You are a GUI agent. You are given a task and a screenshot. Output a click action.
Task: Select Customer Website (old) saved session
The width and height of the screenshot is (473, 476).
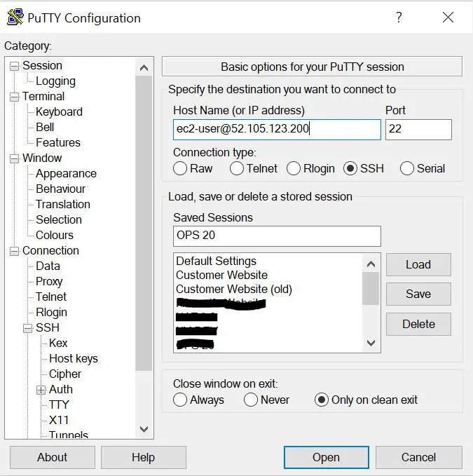pyautogui.click(x=234, y=289)
